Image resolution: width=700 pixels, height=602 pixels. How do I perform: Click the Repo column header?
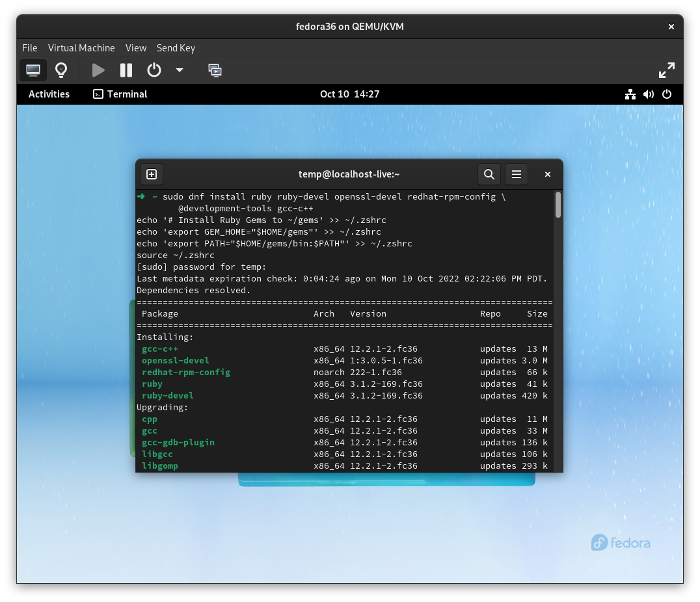pyautogui.click(x=490, y=314)
